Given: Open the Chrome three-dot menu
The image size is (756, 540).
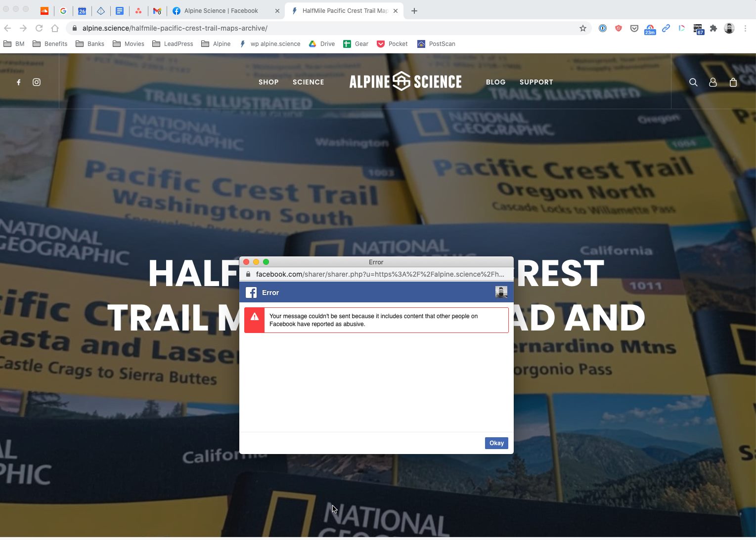Looking at the screenshot, I should click(745, 28).
